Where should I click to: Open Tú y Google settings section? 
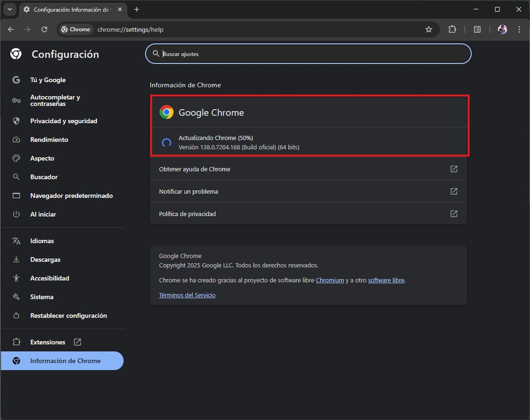62,80
